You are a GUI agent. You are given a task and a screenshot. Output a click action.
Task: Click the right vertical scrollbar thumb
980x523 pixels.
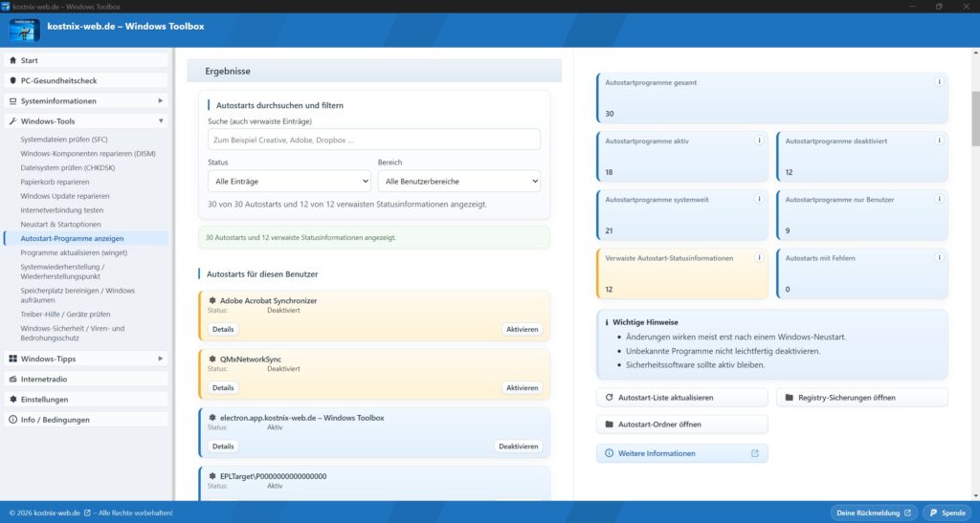pos(975,119)
